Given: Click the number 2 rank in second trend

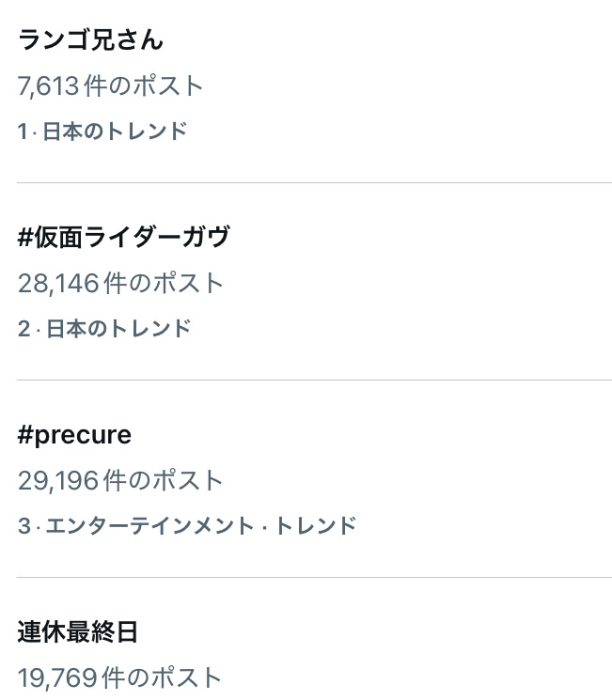Looking at the screenshot, I should (24, 329).
